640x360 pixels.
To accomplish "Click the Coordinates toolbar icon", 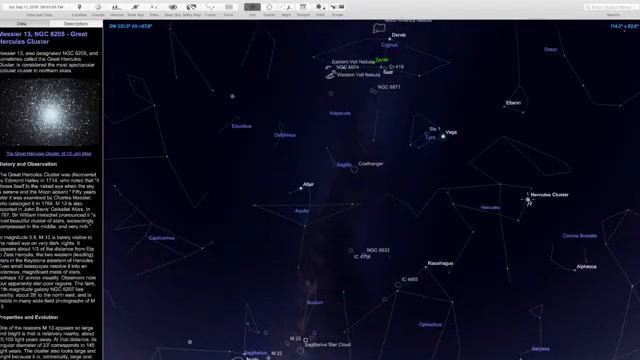I will click(98, 7).
